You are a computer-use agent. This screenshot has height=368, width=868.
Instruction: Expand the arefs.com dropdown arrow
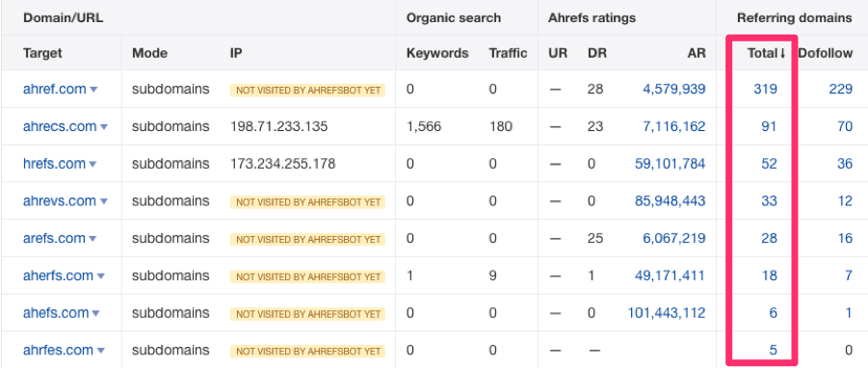pos(92,239)
